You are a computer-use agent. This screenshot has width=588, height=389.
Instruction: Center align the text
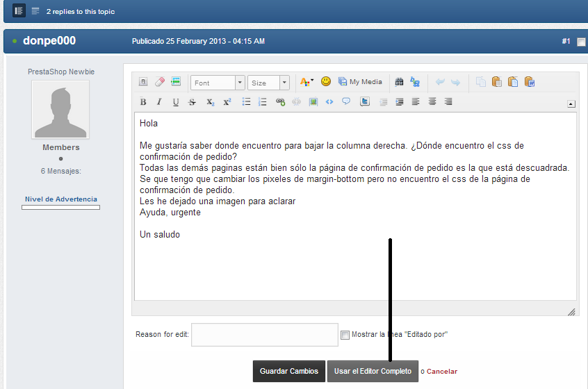(432, 101)
